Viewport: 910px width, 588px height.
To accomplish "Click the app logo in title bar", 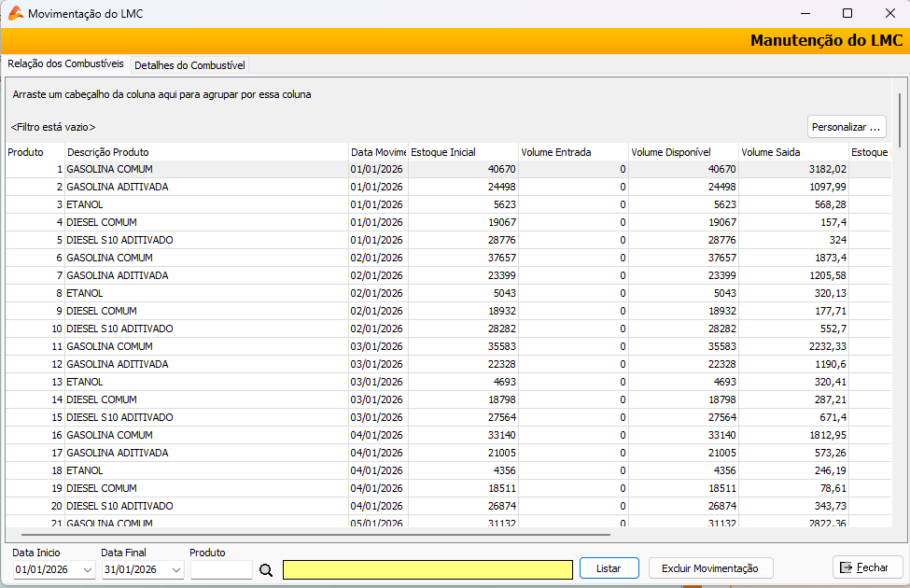I will (15, 14).
